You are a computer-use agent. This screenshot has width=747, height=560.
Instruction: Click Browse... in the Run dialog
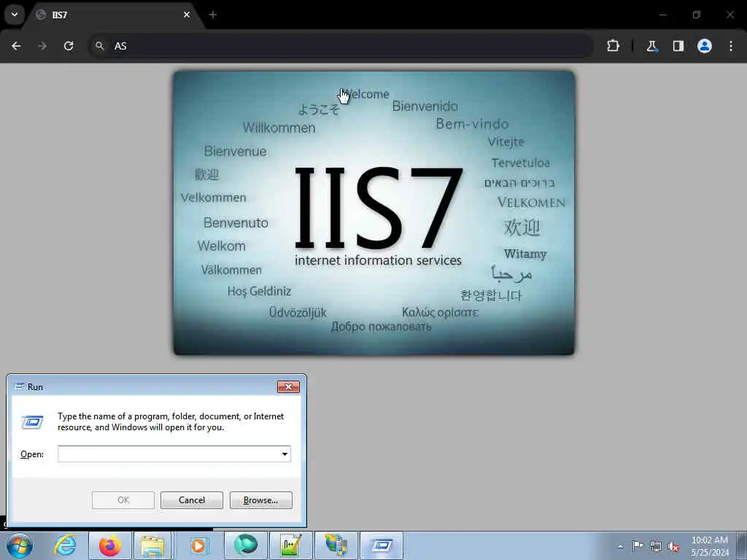[x=260, y=500]
